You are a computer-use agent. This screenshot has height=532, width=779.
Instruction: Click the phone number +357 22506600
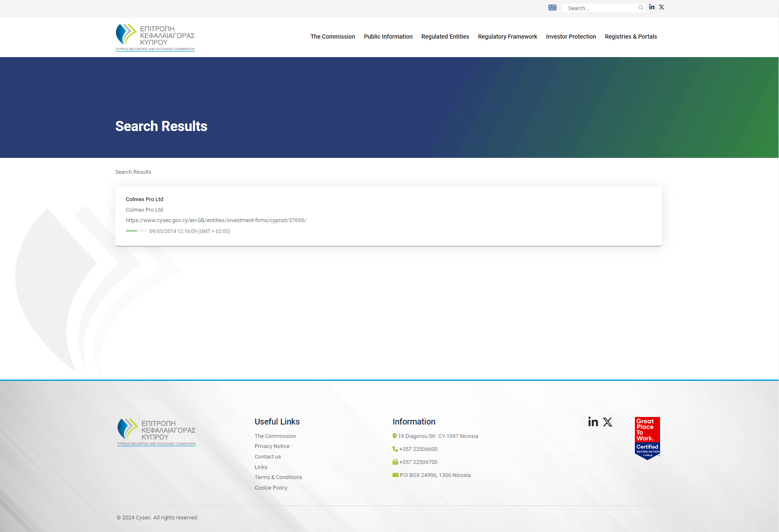[x=418, y=449]
